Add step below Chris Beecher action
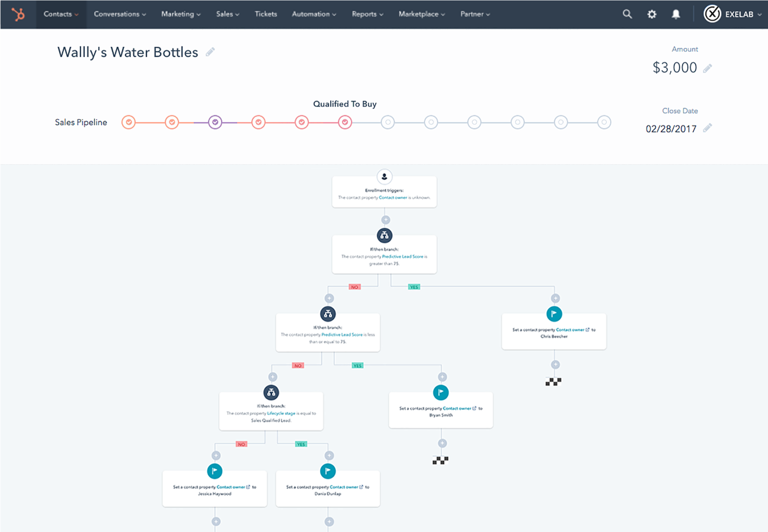Viewport: 768px width, 532px height. pyautogui.click(x=555, y=364)
